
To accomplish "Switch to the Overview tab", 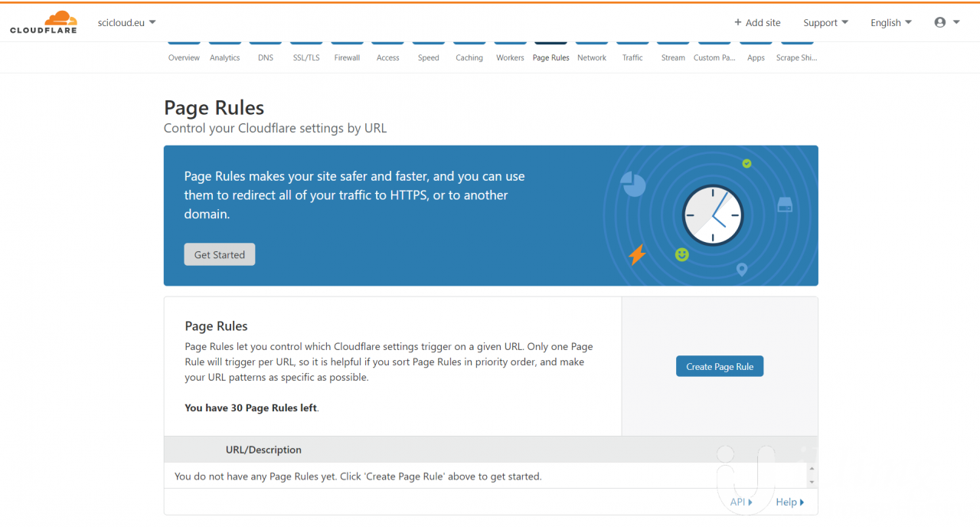I will pyautogui.click(x=184, y=57).
